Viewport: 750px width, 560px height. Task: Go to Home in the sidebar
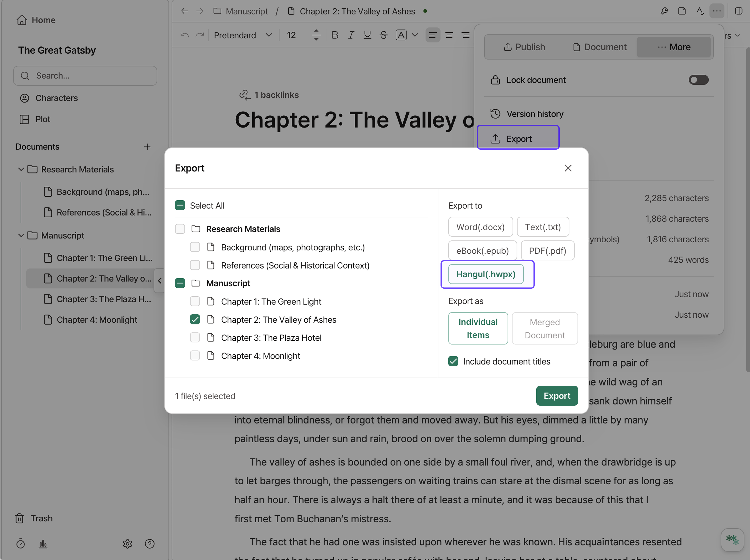pos(36,20)
